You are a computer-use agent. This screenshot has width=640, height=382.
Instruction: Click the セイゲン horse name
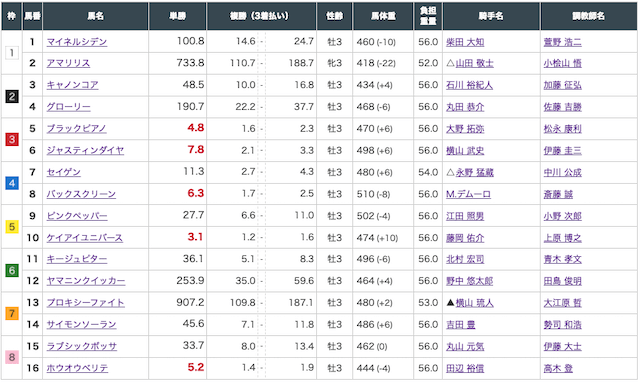64,173
